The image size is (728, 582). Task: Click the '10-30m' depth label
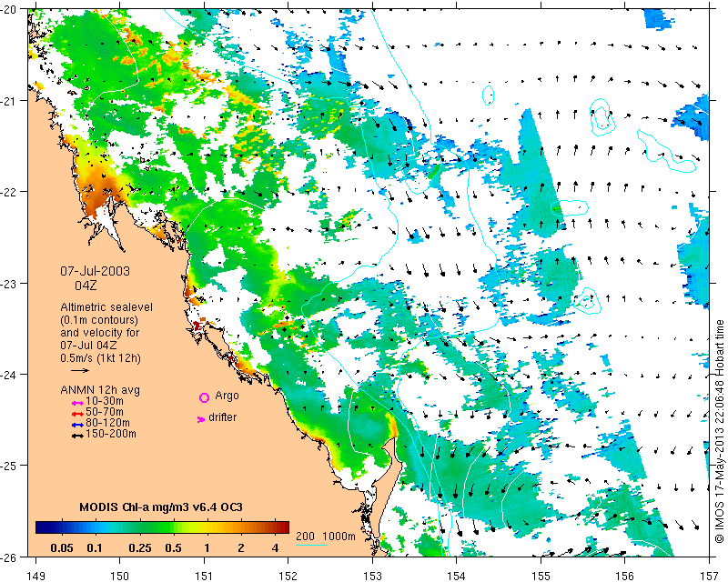click(x=105, y=401)
